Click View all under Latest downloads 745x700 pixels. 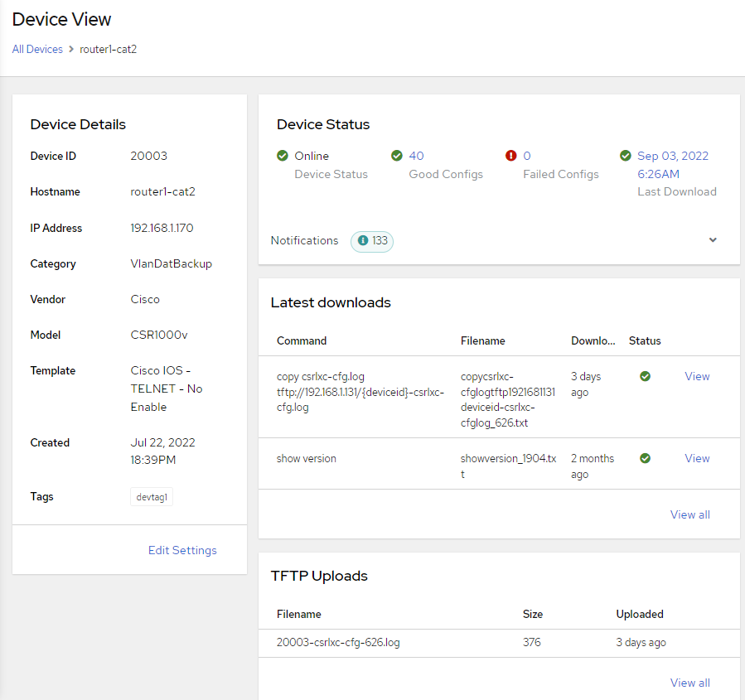coord(689,514)
